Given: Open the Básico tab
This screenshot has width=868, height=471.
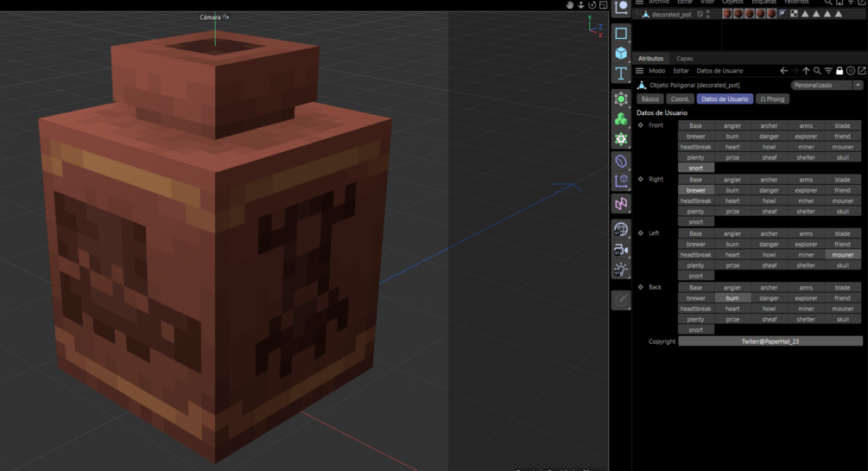Looking at the screenshot, I should 649,99.
